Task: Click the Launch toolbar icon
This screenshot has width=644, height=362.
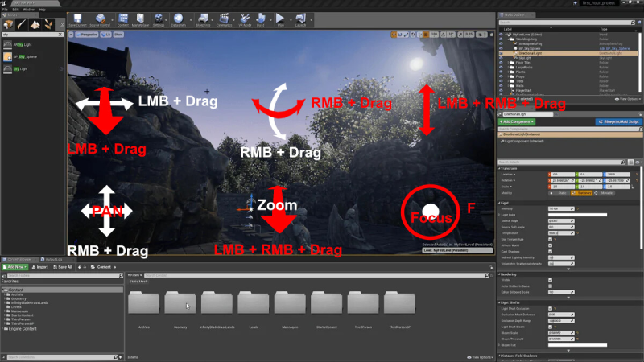Action: (x=300, y=19)
